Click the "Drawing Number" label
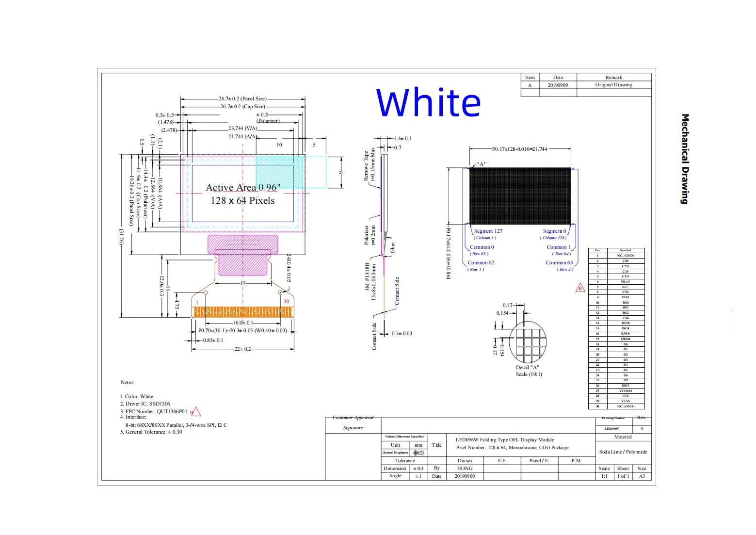 click(x=613, y=418)
